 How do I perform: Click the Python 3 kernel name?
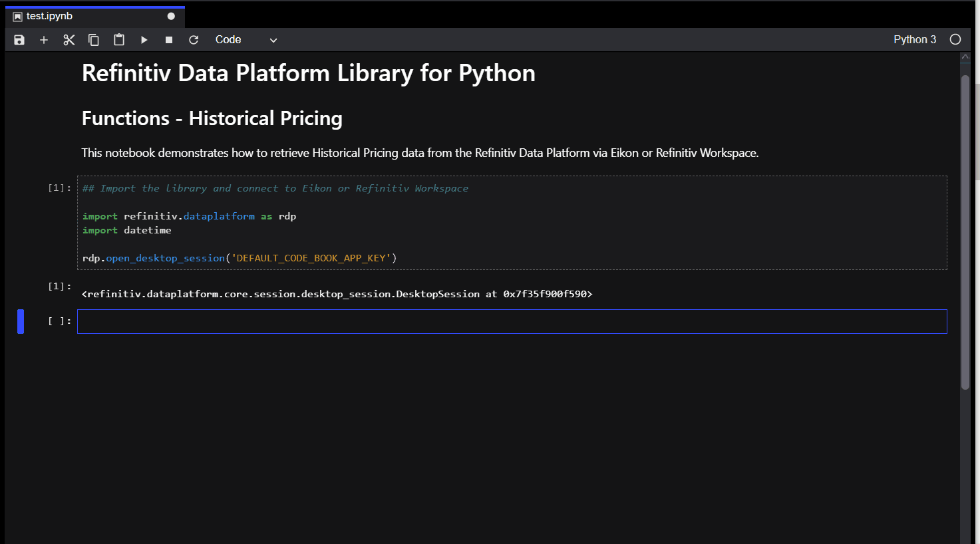pyautogui.click(x=915, y=39)
